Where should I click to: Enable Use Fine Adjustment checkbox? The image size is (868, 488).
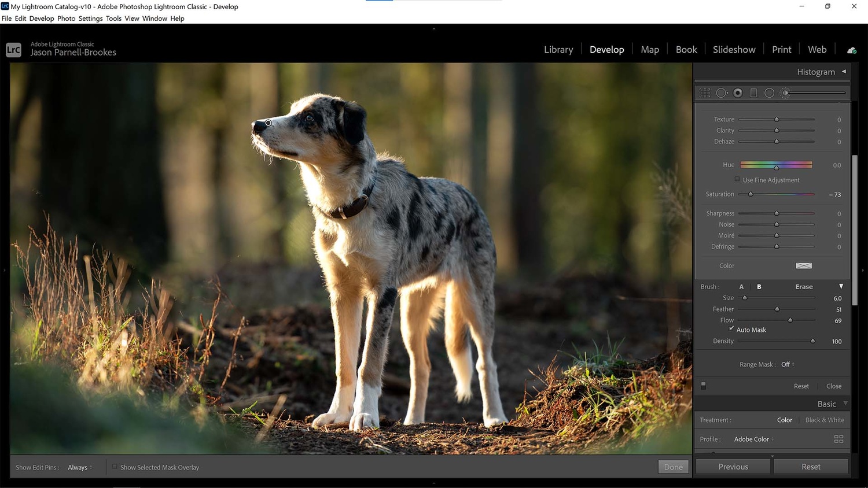pyautogui.click(x=737, y=179)
